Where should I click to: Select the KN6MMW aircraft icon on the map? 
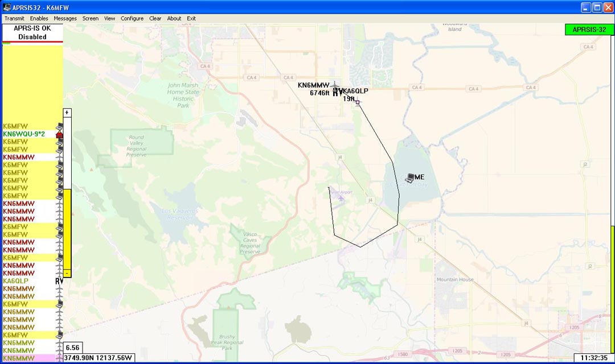tap(335, 86)
